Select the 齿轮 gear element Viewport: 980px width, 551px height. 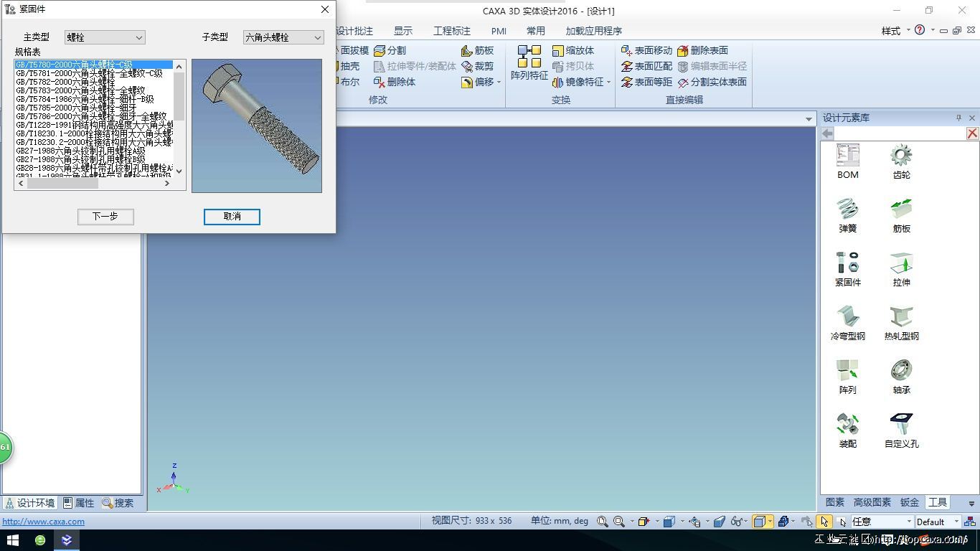tap(901, 161)
